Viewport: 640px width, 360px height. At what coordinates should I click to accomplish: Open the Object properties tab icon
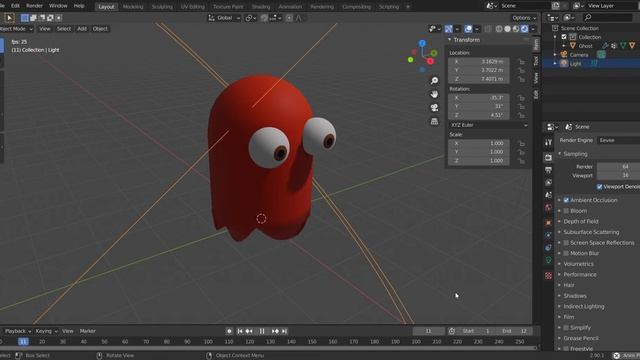click(x=548, y=223)
